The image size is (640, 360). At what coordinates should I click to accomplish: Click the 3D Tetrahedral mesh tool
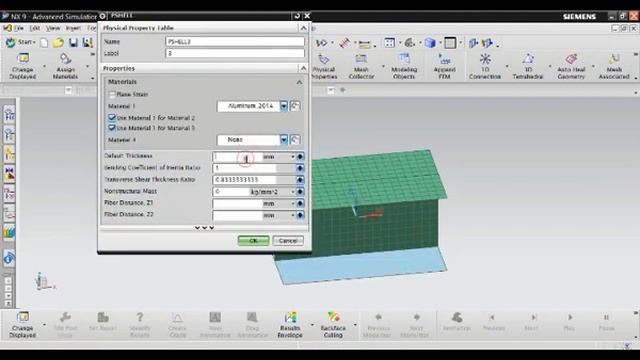pos(528,66)
